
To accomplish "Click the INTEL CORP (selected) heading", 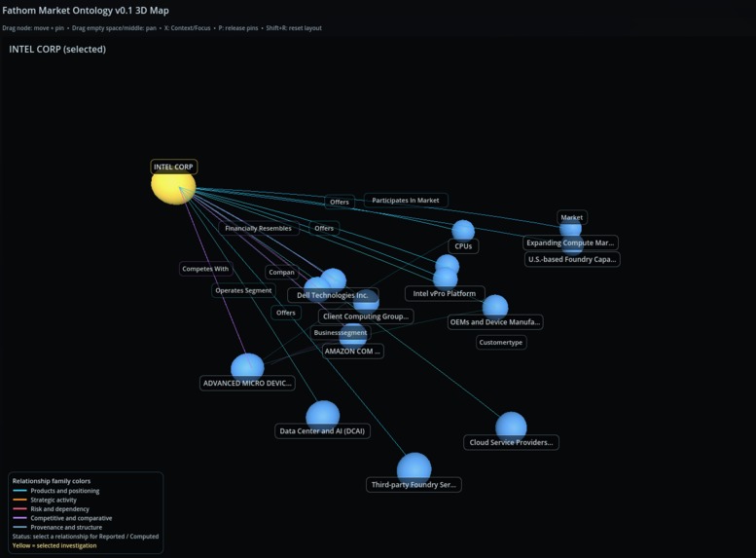I will [57, 50].
